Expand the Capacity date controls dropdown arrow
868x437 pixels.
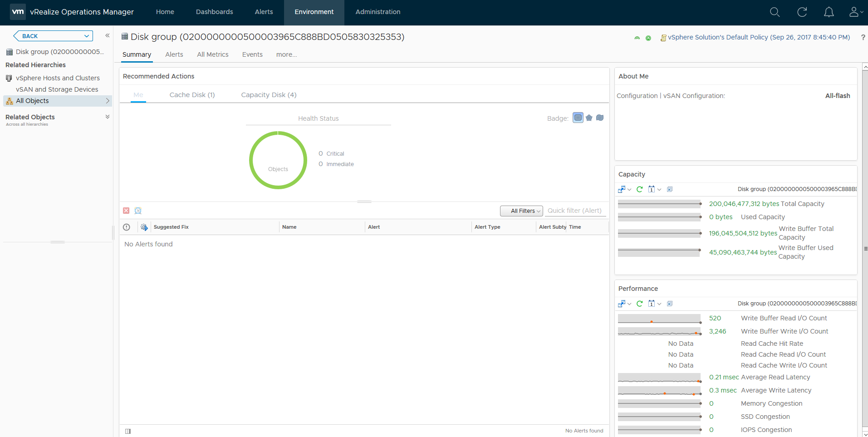pyautogui.click(x=659, y=190)
